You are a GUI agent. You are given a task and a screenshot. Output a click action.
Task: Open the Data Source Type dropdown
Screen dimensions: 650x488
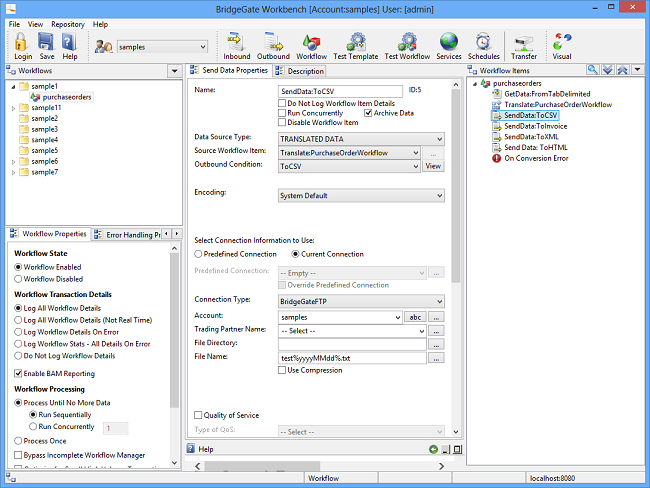point(361,139)
